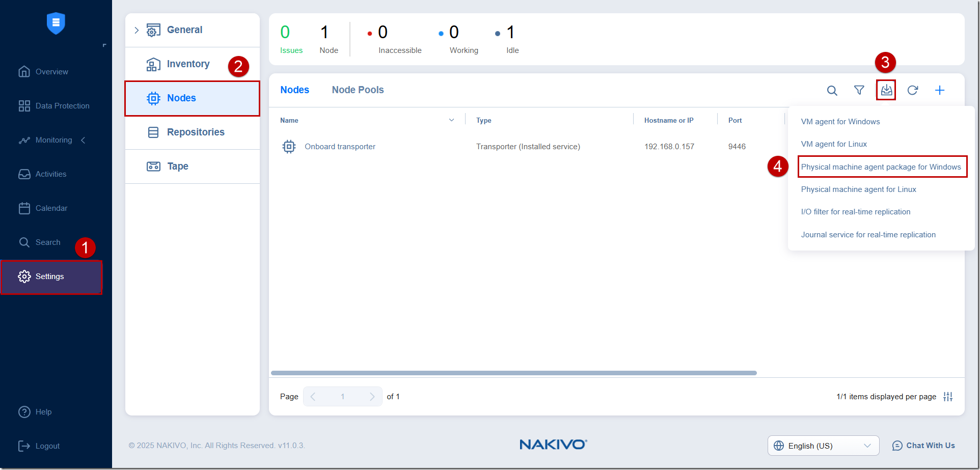980x470 pixels.
Task: Click the 192.168.0.157 cell
Action: (669, 147)
